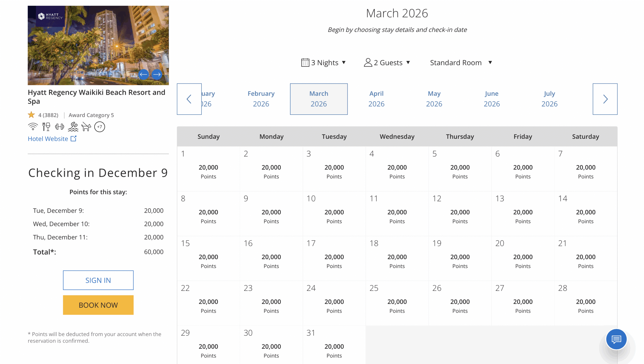Click the Thu, December 11 points row

(98, 237)
